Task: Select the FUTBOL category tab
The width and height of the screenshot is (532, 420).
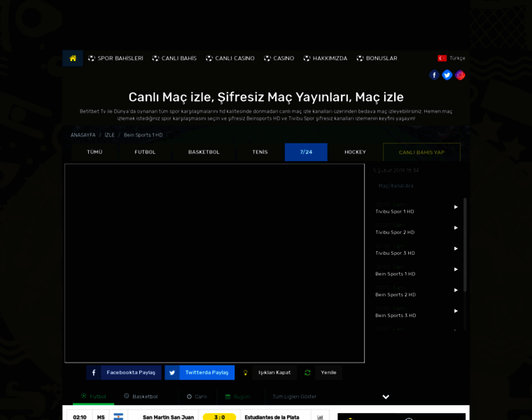Action: [145, 152]
